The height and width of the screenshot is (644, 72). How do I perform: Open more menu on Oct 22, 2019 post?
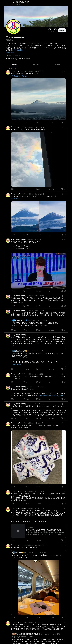[x=65, y=194]
